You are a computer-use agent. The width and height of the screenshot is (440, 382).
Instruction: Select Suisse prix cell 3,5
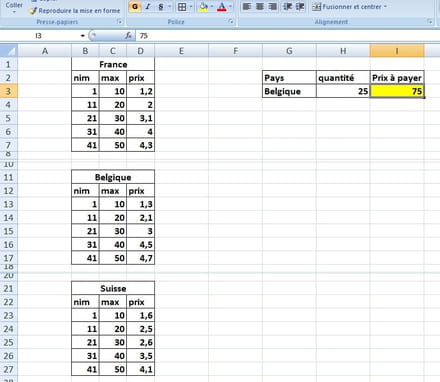141,356
